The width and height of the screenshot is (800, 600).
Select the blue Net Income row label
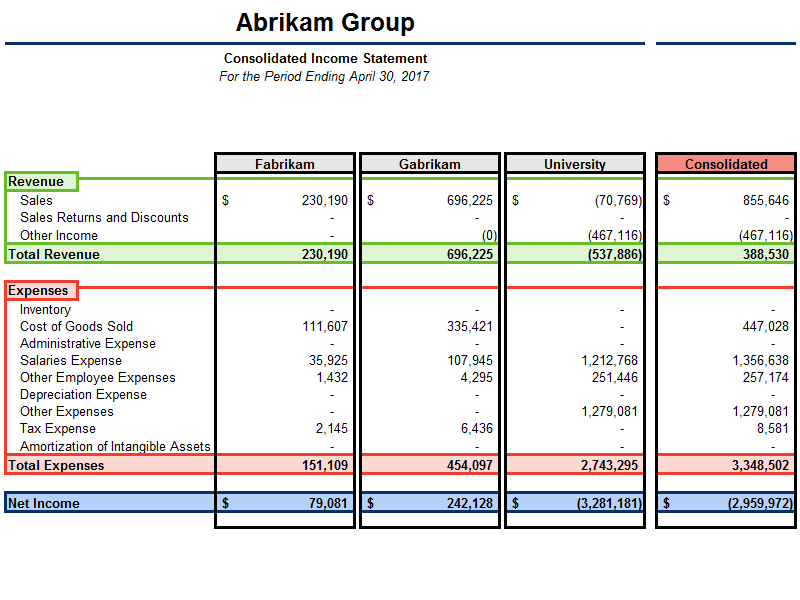[43, 504]
